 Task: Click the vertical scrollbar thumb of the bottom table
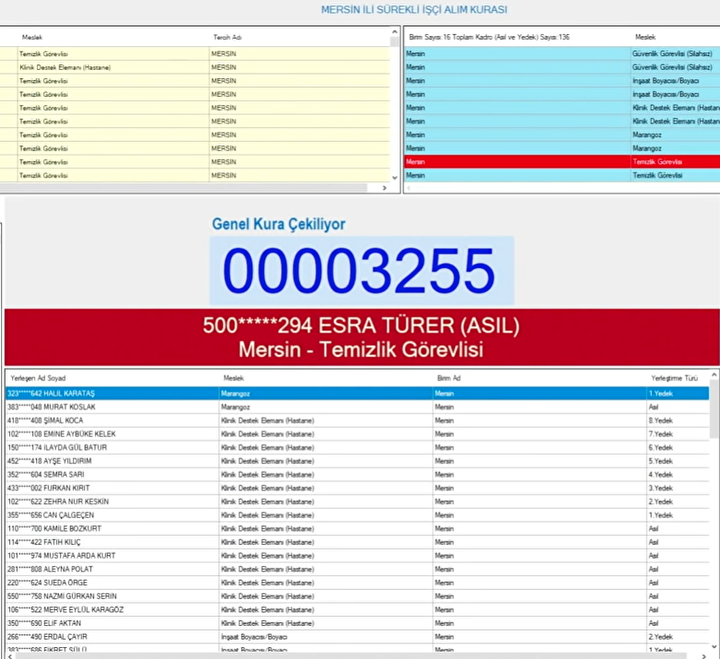(x=714, y=409)
